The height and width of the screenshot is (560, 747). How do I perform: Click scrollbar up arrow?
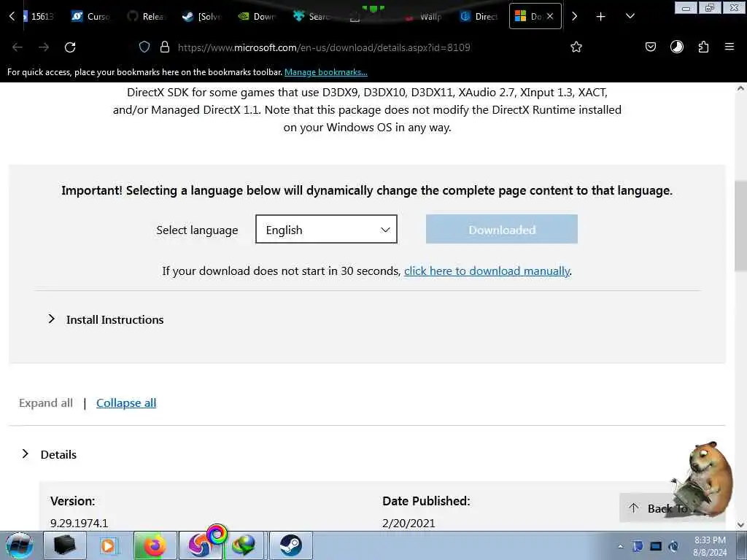pyautogui.click(x=740, y=88)
